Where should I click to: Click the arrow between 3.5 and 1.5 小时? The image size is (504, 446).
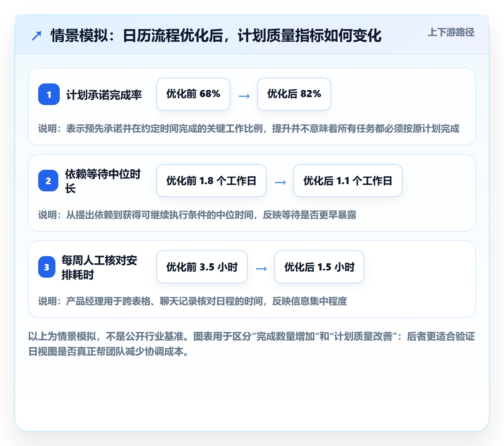(x=261, y=269)
